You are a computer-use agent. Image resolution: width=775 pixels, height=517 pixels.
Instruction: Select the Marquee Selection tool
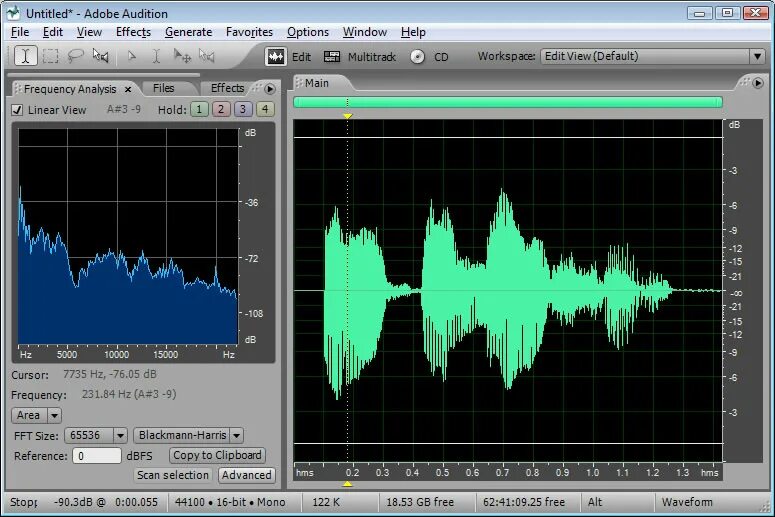click(x=50, y=56)
